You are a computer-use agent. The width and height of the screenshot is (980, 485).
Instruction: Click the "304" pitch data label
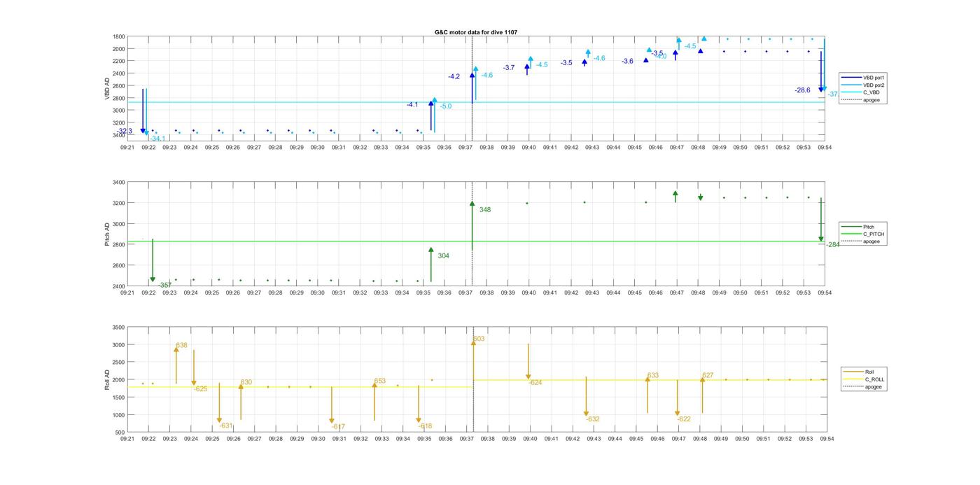coord(444,256)
